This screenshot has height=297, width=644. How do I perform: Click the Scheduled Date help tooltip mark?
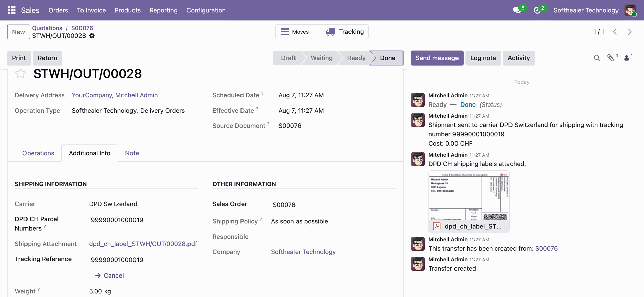262,93
